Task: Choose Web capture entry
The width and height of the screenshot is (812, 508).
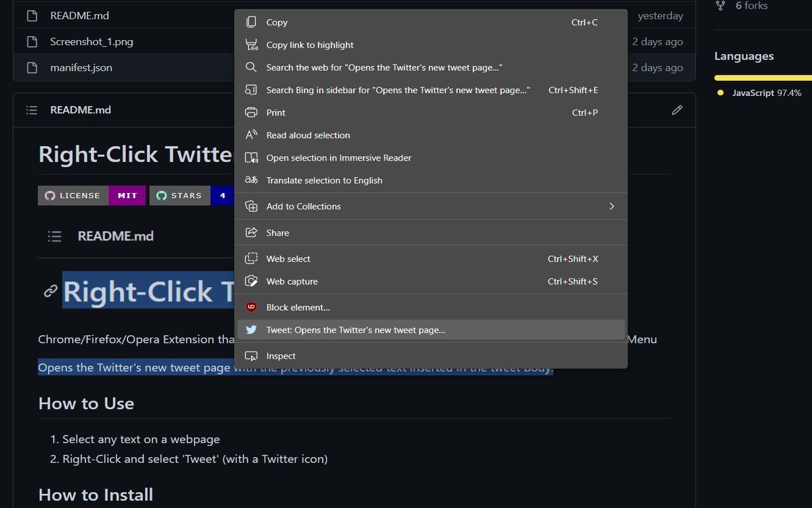Action: [x=431, y=281]
